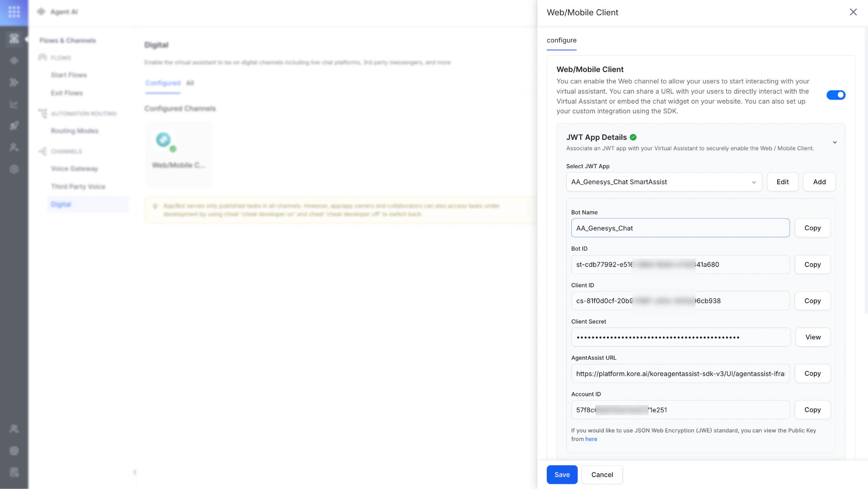Open the Select JWT App dropdown
868x489 pixels.
pos(663,182)
